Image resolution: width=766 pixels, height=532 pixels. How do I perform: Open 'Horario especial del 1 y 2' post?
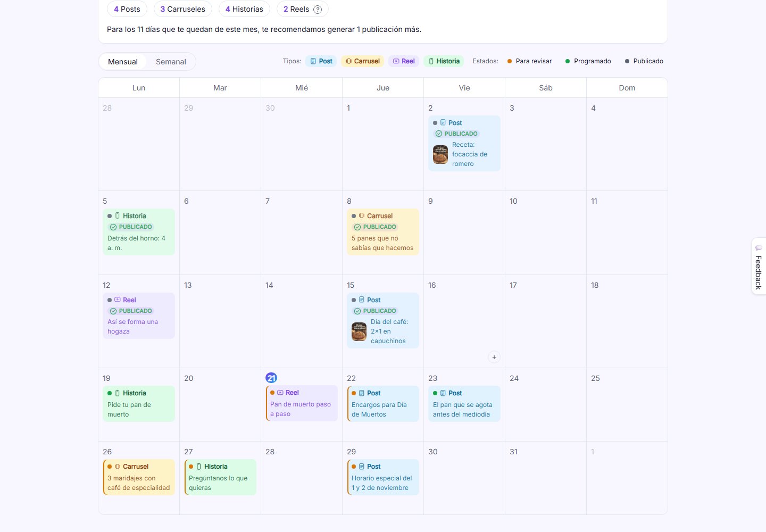pyautogui.click(x=383, y=477)
